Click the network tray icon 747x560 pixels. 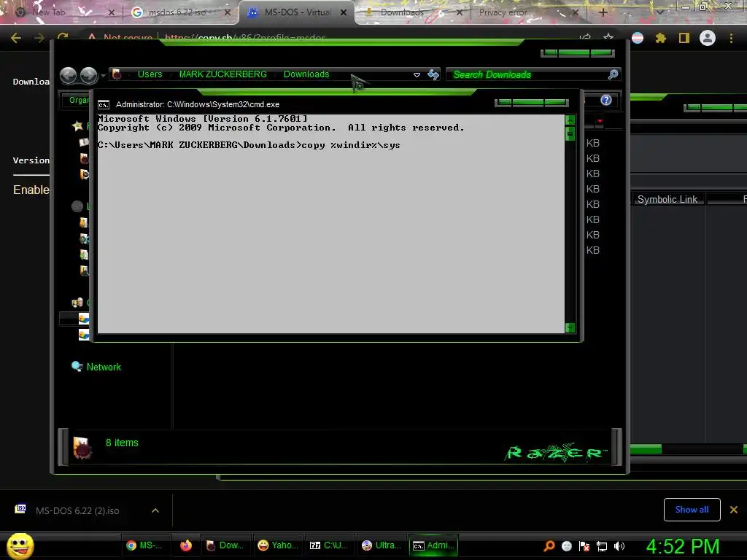(x=602, y=546)
